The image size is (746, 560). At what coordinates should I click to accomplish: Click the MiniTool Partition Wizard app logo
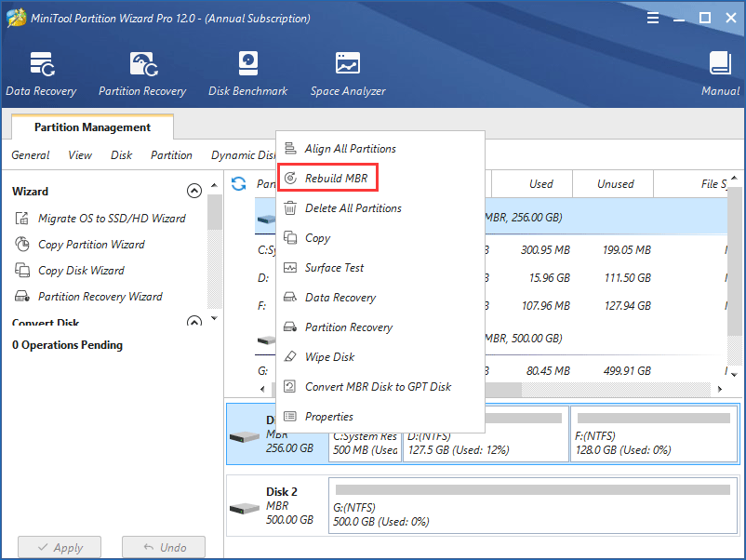[x=16, y=18]
